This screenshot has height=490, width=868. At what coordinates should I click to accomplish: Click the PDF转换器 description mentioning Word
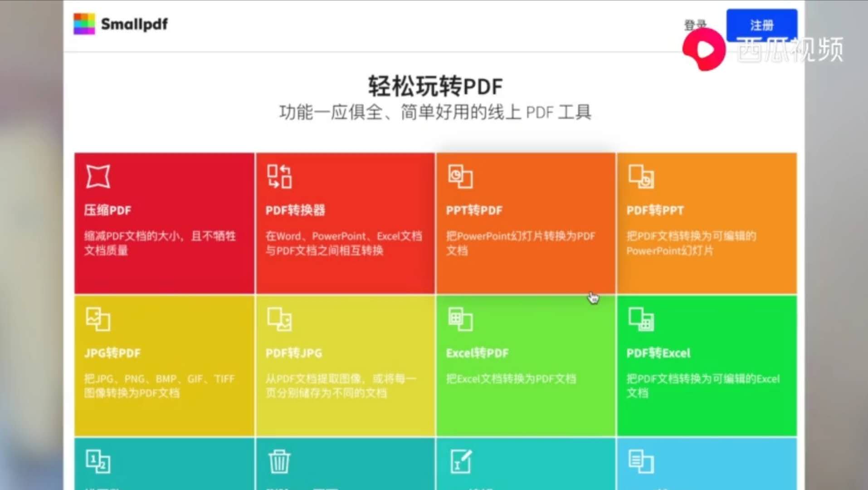344,243
